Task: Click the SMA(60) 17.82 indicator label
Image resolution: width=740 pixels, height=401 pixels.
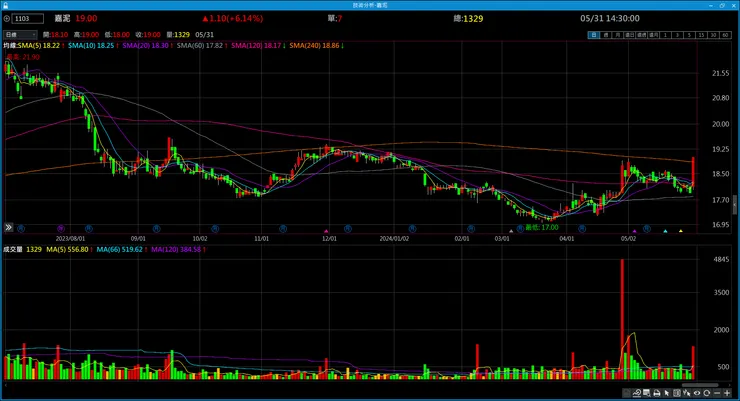Action: pos(202,46)
